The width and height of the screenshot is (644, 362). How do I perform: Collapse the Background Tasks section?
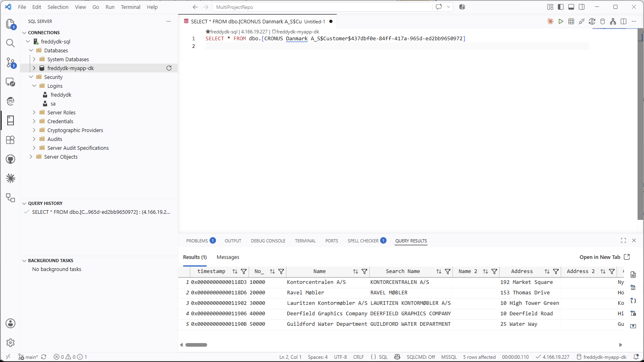tap(24, 261)
